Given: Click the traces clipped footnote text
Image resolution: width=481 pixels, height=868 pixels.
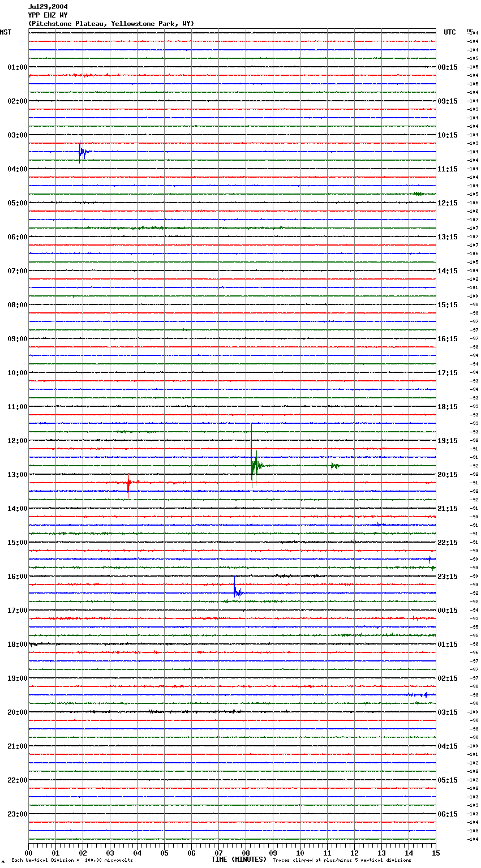Looking at the screenshot, I should (342, 860).
